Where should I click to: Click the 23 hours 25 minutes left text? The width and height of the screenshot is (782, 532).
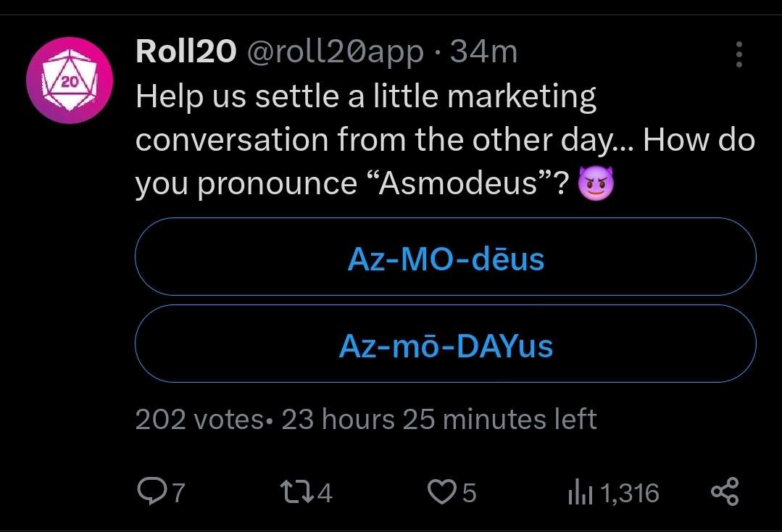[438, 420]
